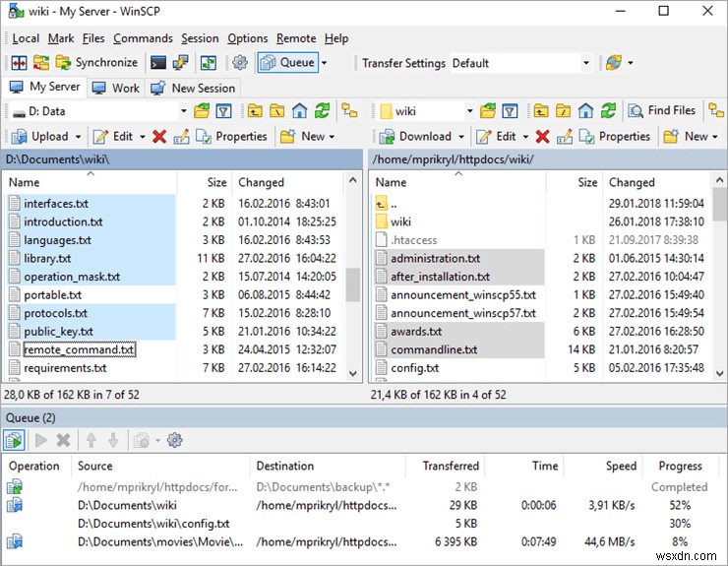
Task: Open the Transfer Settings Default dropdown
Action: pos(586,63)
